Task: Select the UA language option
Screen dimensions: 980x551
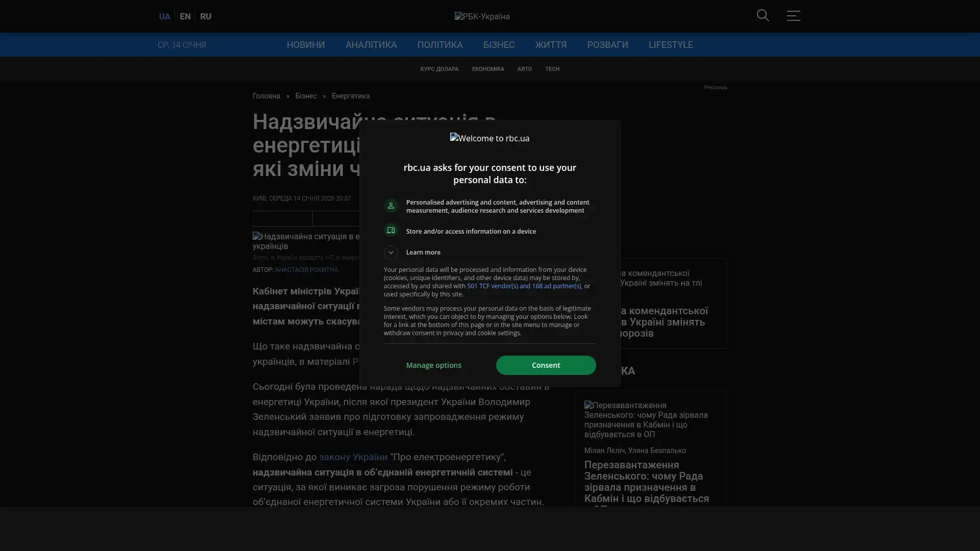Action: 164,16
